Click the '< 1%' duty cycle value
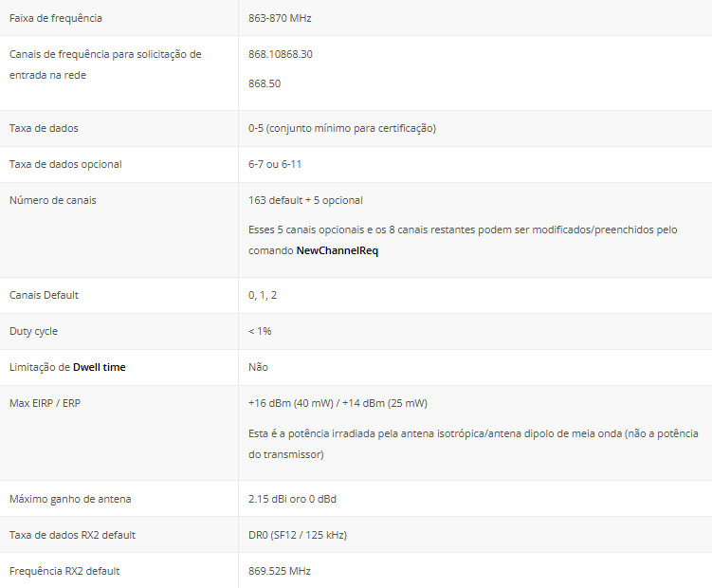 260,331
